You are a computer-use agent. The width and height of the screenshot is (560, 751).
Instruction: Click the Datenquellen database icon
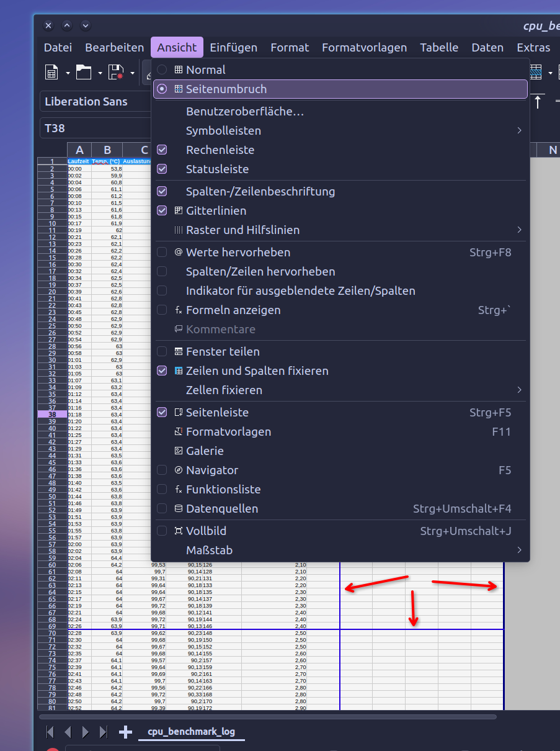(179, 509)
